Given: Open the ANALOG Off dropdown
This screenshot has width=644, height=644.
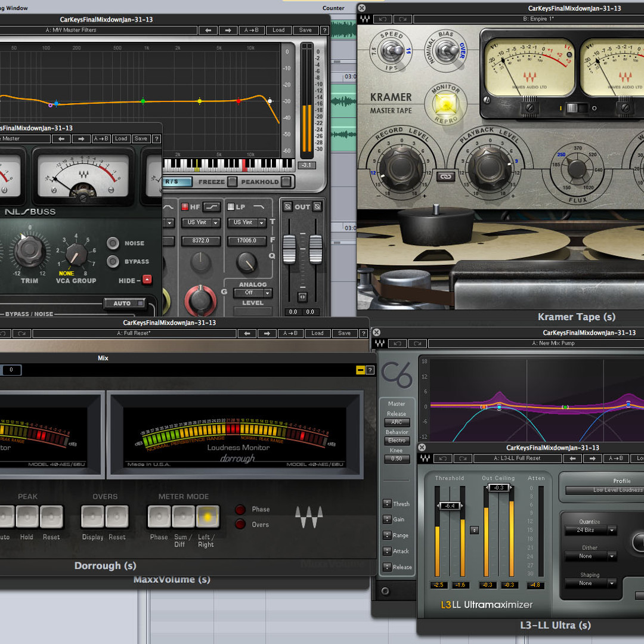Looking at the screenshot, I should tap(253, 293).
